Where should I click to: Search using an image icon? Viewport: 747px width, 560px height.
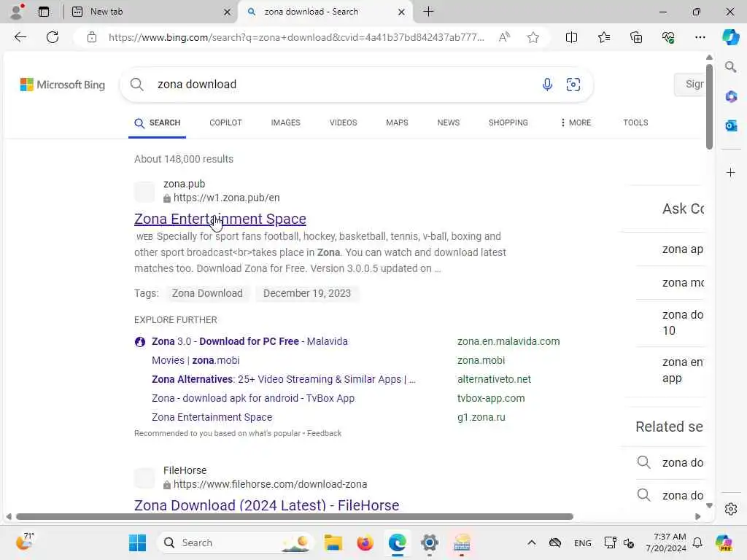tap(573, 85)
